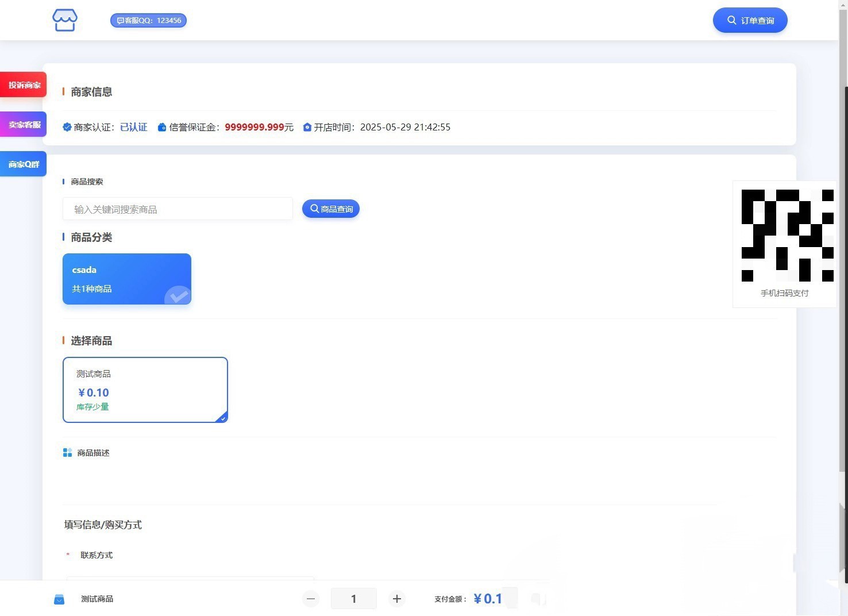Select the csada product category card
The width and height of the screenshot is (848, 616).
(127, 279)
